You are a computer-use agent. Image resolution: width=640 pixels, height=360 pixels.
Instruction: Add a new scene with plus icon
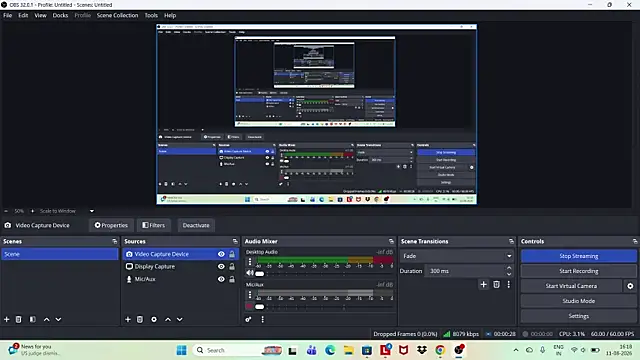7,319
